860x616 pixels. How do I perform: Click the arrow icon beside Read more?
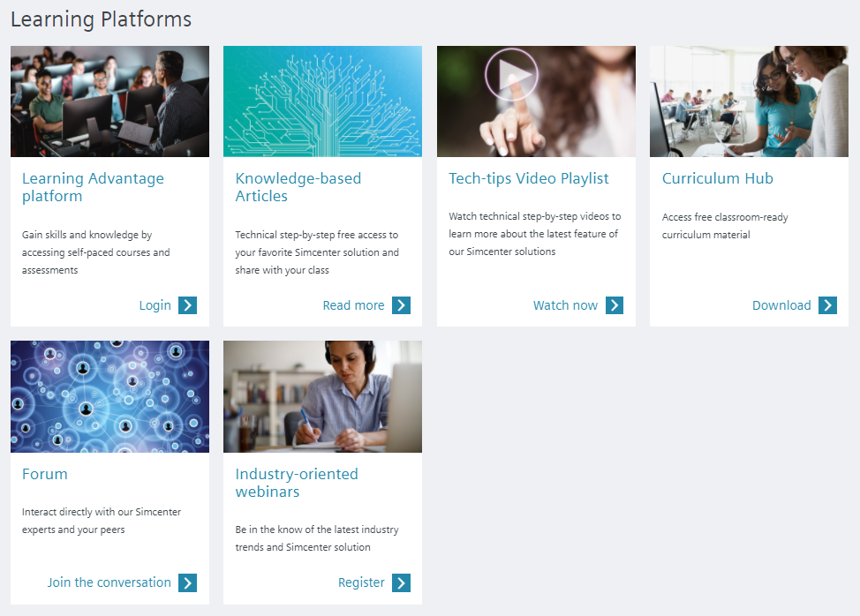click(401, 305)
